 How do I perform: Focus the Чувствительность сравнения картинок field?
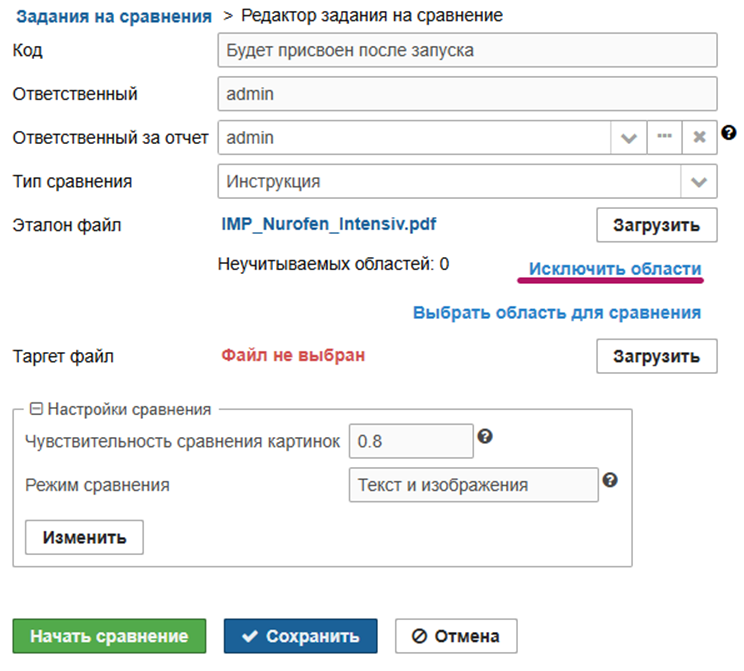tap(410, 440)
